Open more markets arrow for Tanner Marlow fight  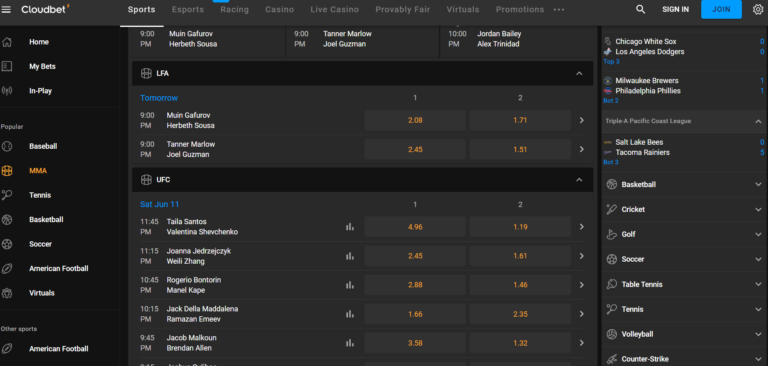[x=581, y=149]
